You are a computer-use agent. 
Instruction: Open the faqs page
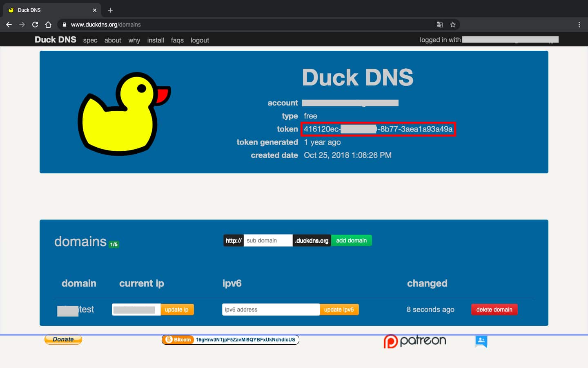(177, 40)
